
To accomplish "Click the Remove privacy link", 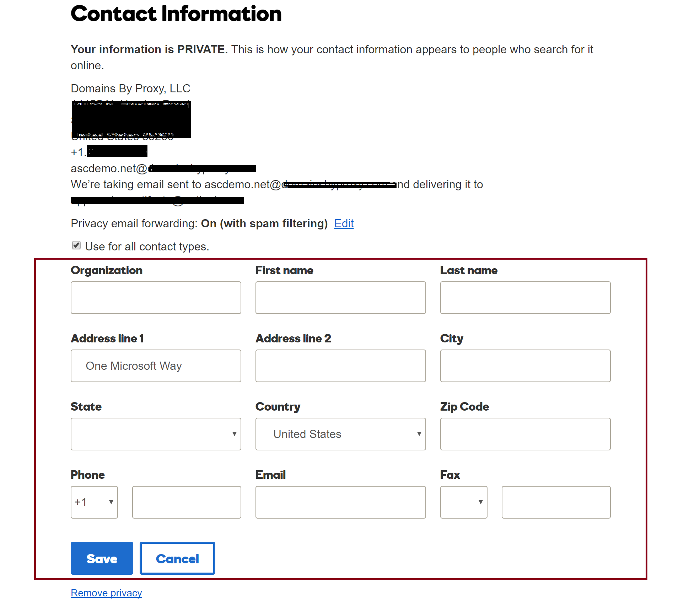I will pos(106,593).
